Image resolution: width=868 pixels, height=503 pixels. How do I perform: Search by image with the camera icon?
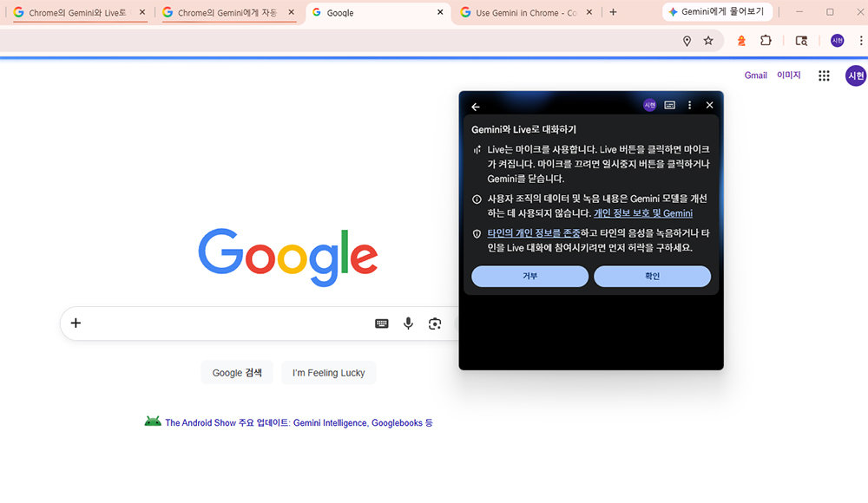tap(435, 323)
